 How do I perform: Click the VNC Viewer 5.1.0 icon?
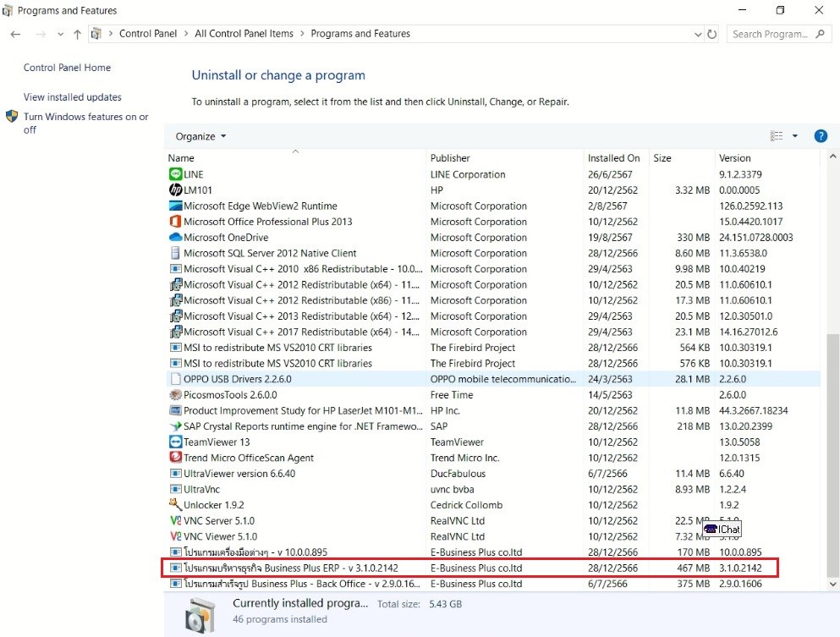(x=175, y=536)
